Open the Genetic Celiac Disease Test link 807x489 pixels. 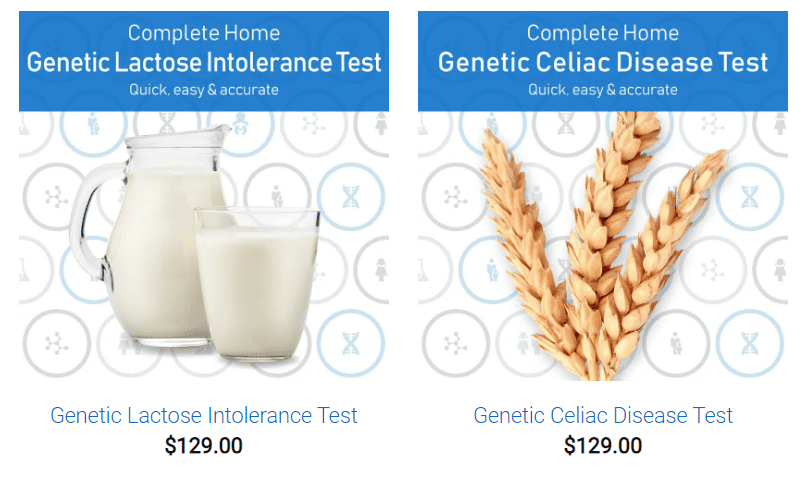click(x=603, y=415)
